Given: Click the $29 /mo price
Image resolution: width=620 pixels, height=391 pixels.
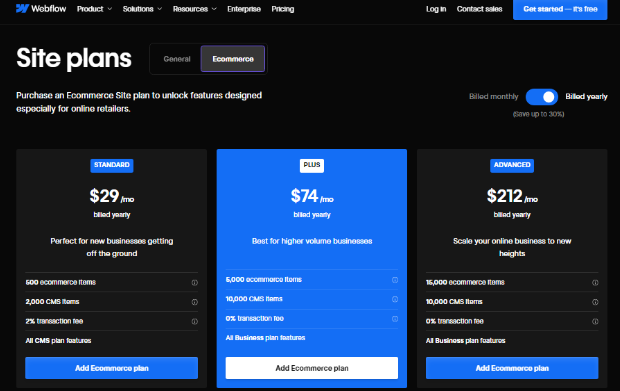Looking at the screenshot, I should (112, 196).
